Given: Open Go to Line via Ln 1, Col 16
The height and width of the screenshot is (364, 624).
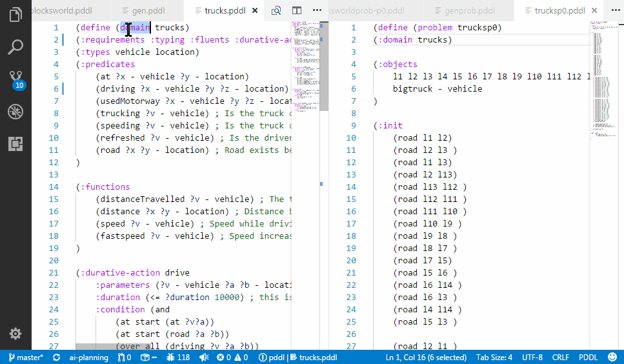Looking at the screenshot, I should click(x=426, y=358).
